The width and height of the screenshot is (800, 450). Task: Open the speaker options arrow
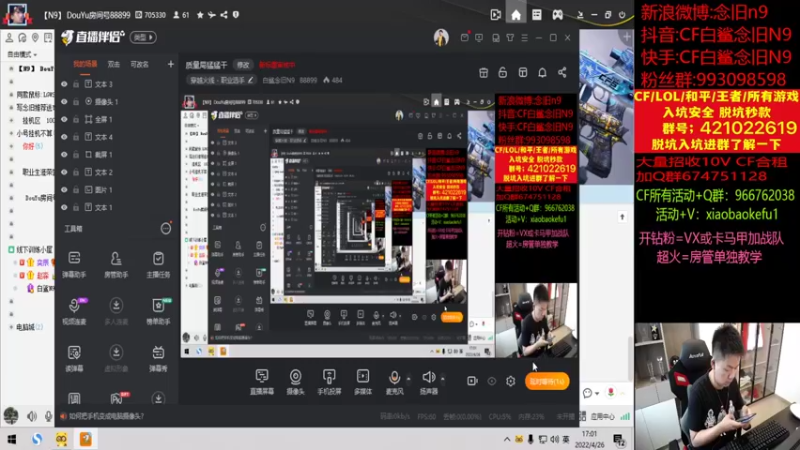442,379
